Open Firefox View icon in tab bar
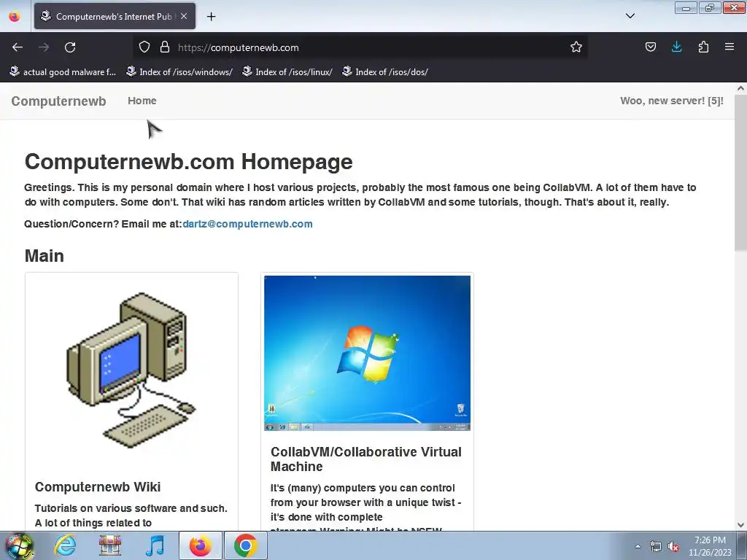This screenshot has height=560, width=747. pyautogui.click(x=15, y=17)
